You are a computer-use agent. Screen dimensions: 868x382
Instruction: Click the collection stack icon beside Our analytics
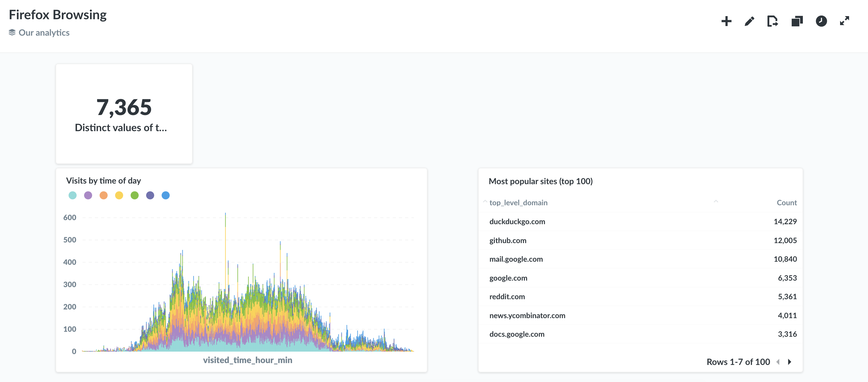12,32
